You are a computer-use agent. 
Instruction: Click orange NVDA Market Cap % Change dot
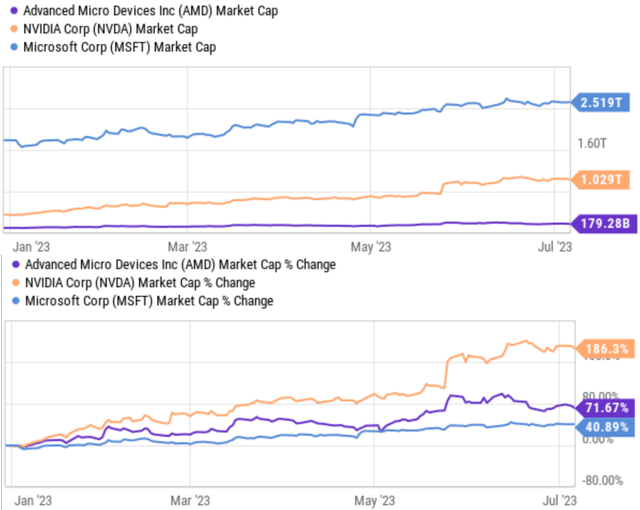tap(10, 283)
